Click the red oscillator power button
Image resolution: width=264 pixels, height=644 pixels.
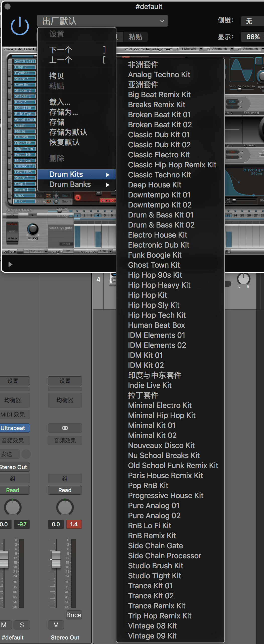[x=78, y=197]
